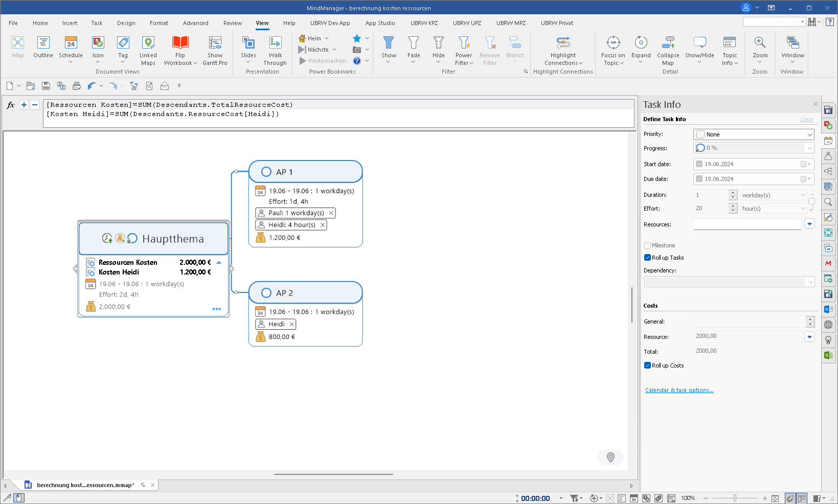Start Walk Through presentation
Image resolution: width=838 pixels, height=504 pixels.
(x=275, y=51)
